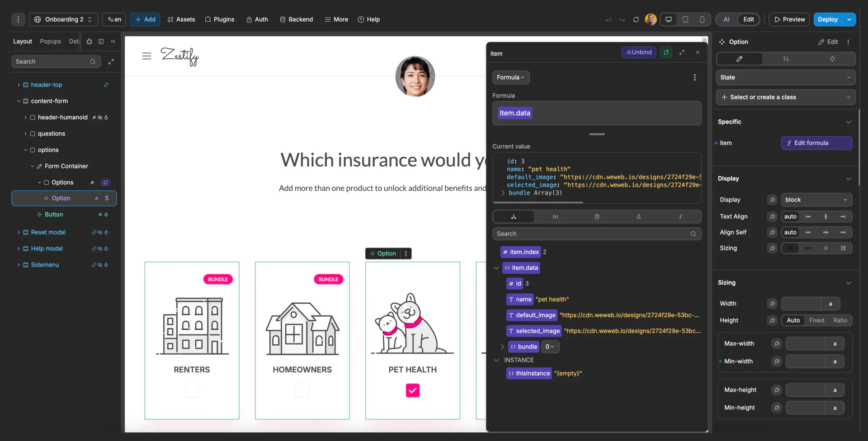The height and width of the screenshot is (441, 868).
Task: Open the collections database tab in the data picker
Action: click(597, 216)
